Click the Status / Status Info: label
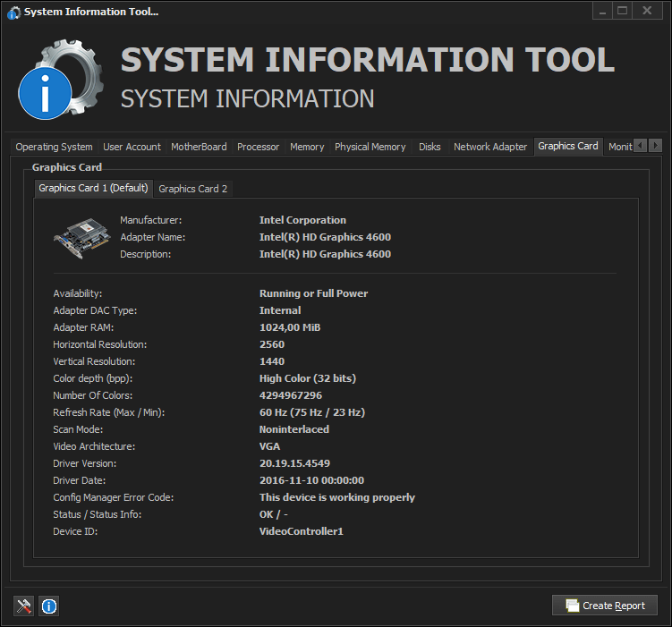The height and width of the screenshot is (627, 672). pyautogui.click(x=97, y=514)
